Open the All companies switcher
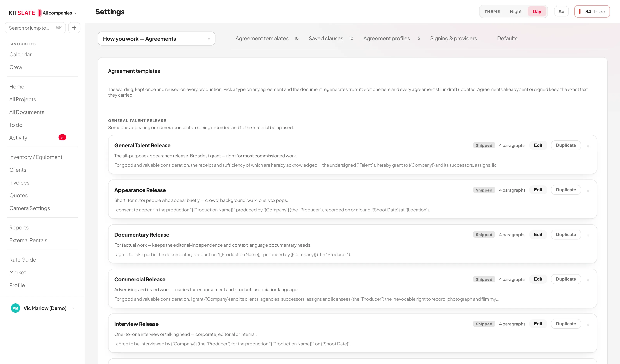Image resolution: width=620 pixels, height=364 pixels. pyautogui.click(x=57, y=13)
